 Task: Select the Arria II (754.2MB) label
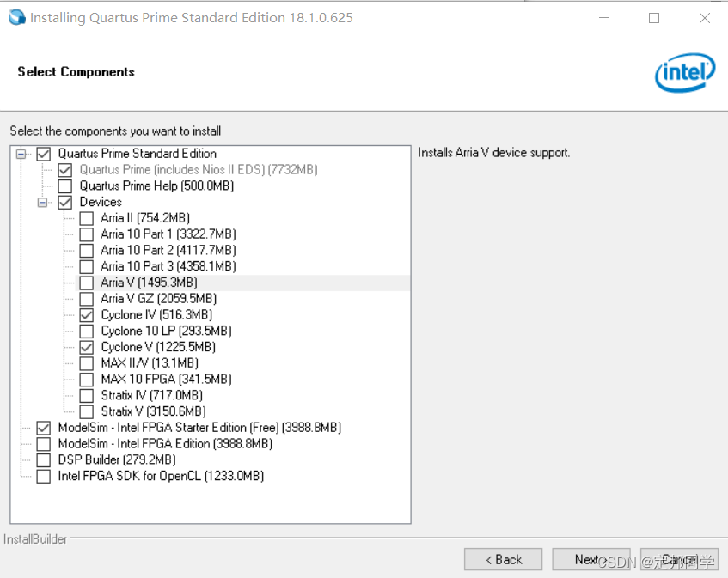145,218
